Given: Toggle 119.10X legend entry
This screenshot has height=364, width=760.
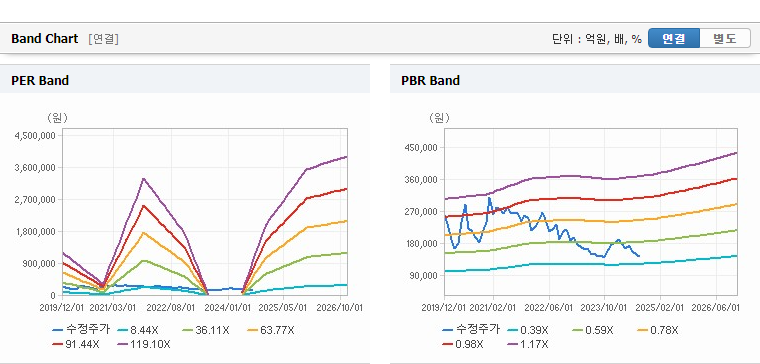Looking at the screenshot, I should tap(143, 344).
